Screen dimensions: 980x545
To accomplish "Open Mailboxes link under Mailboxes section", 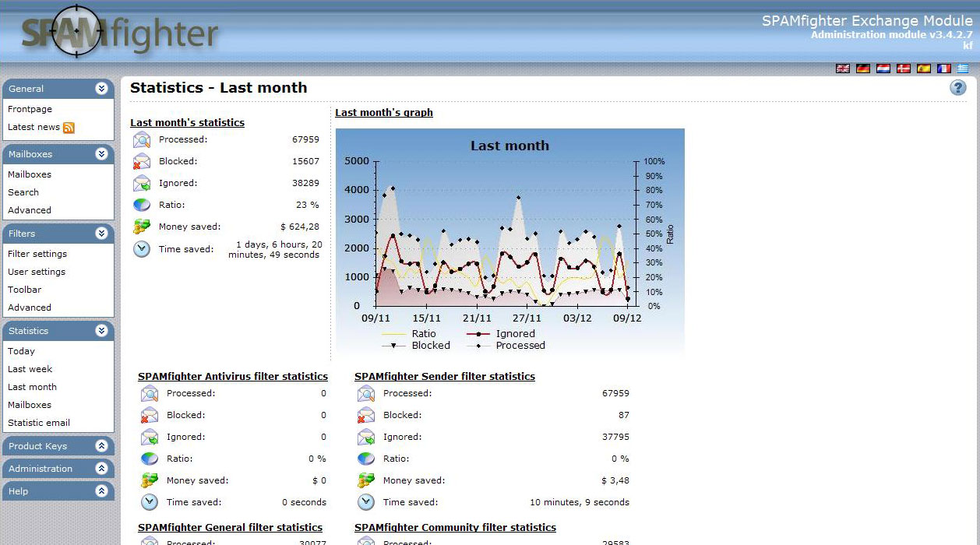I will 30,174.
